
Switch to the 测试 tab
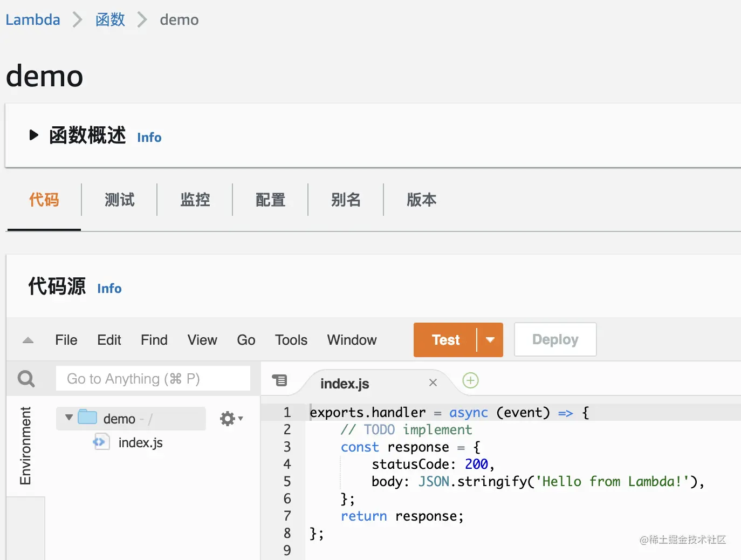119,200
